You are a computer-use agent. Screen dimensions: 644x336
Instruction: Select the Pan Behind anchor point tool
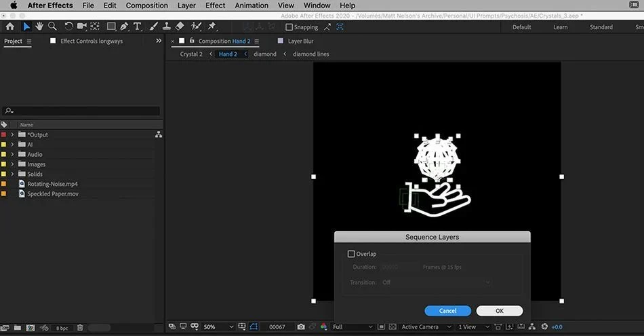(x=95, y=26)
